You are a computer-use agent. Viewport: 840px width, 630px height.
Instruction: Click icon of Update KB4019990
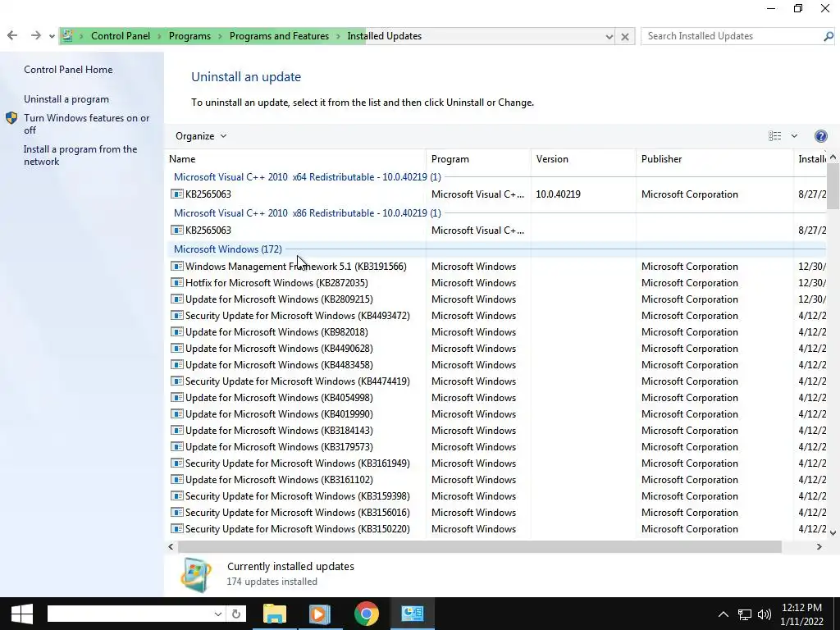pos(177,413)
